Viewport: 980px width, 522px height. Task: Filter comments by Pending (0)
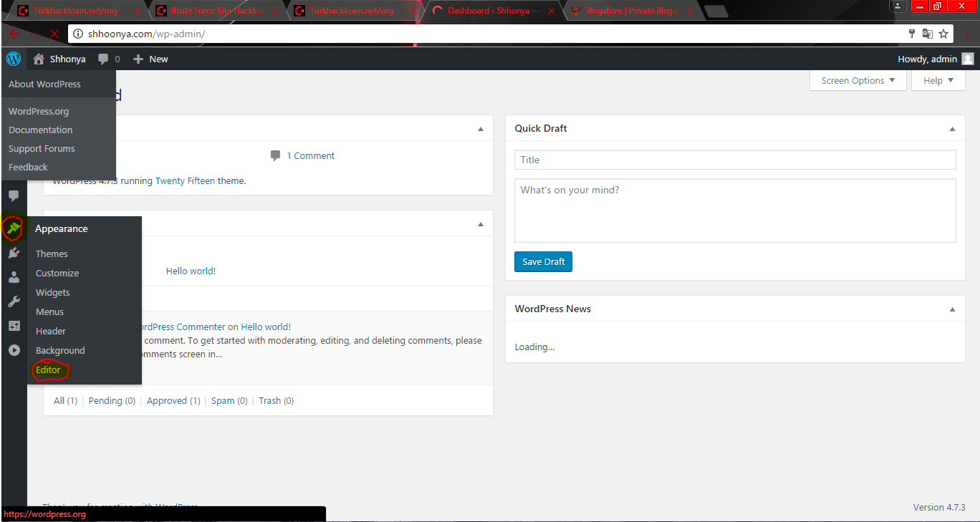112,400
